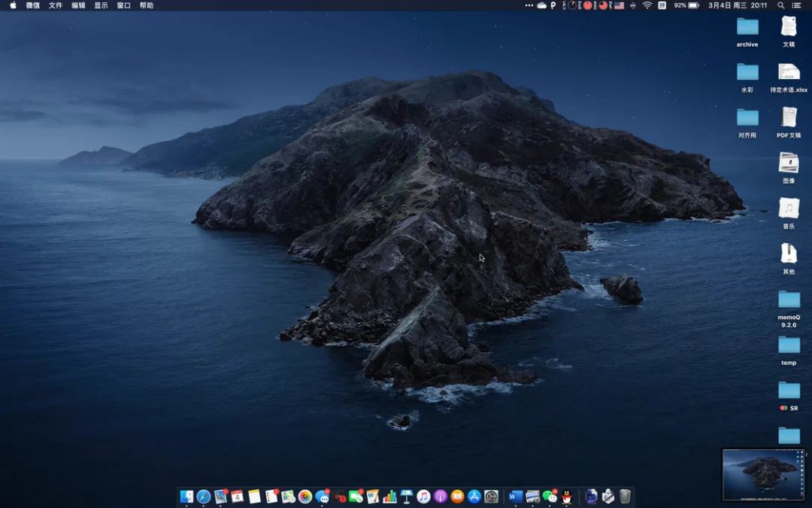Open App Store from the Dock
The height and width of the screenshot is (508, 812).
[x=474, y=496]
